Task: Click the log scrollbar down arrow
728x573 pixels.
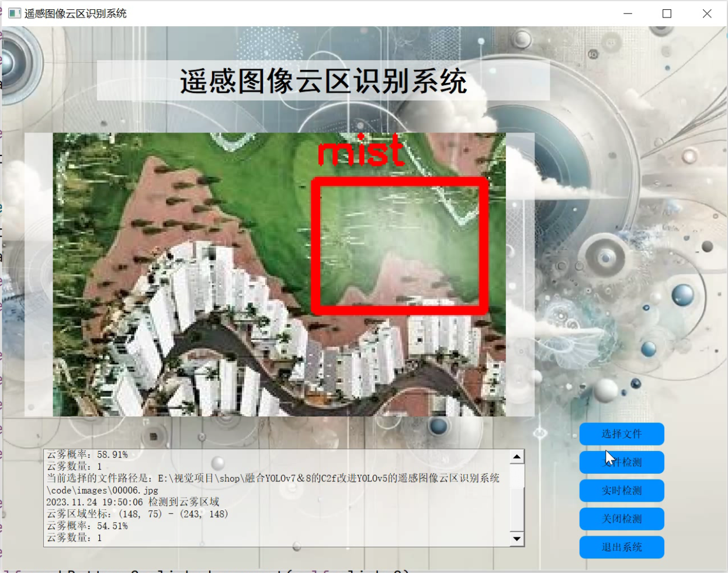Action: coord(517,539)
